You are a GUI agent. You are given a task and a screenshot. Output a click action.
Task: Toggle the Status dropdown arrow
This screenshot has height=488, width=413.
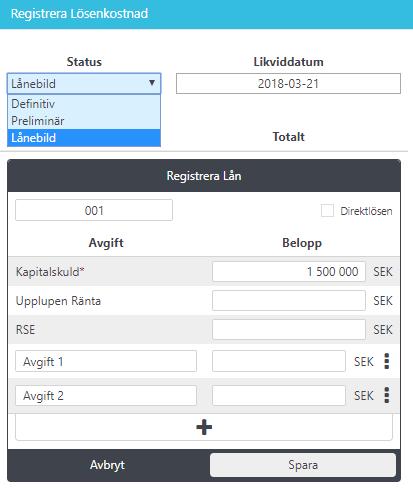(x=152, y=83)
